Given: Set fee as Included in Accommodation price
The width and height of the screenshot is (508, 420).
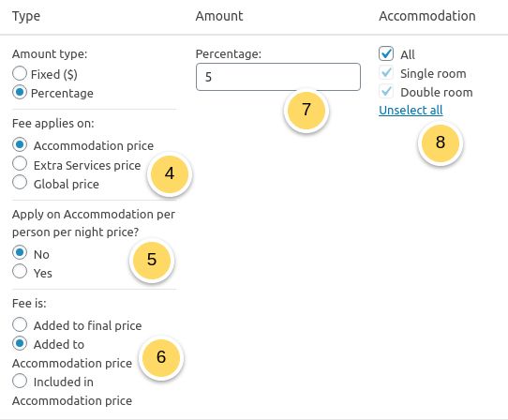Looking at the screenshot, I should pyautogui.click(x=20, y=381).
